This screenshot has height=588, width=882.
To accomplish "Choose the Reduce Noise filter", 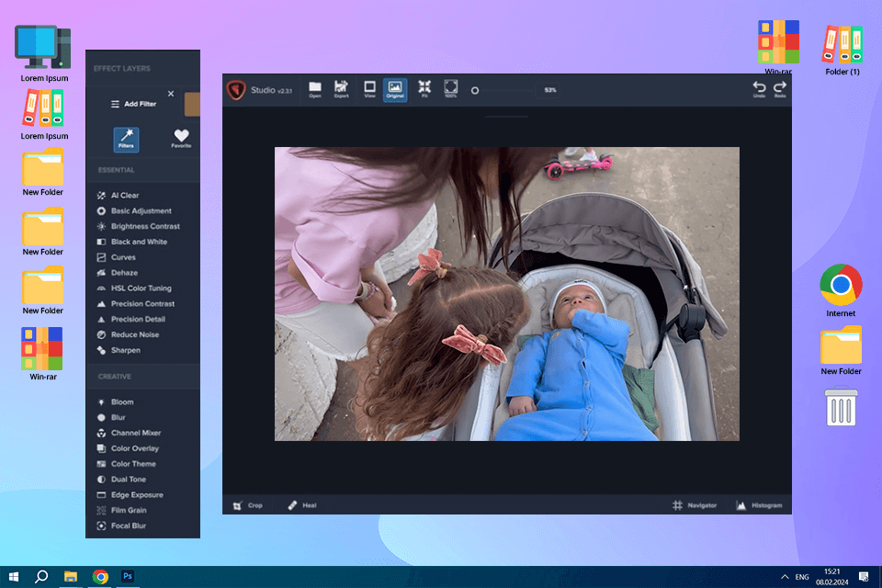I will tap(128, 334).
